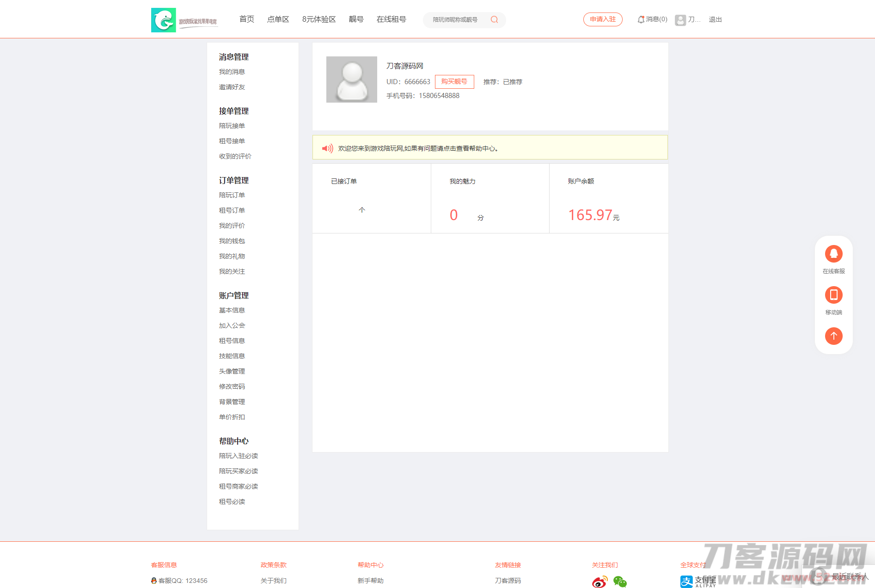Open the Weibo social icon
875x588 pixels.
(x=600, y=582)
